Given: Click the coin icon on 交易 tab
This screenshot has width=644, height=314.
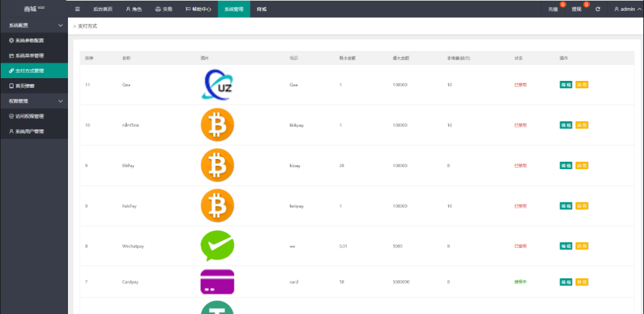Looking at the screenshot, I should pos(158,9).
